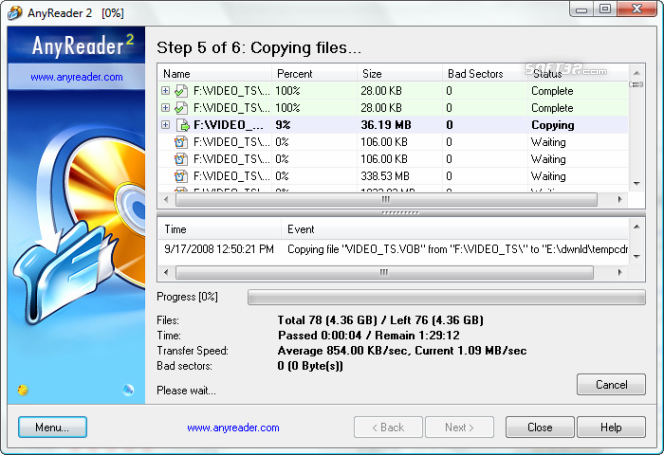
Task: Click the Event column header in the event log
Action: 455,229
